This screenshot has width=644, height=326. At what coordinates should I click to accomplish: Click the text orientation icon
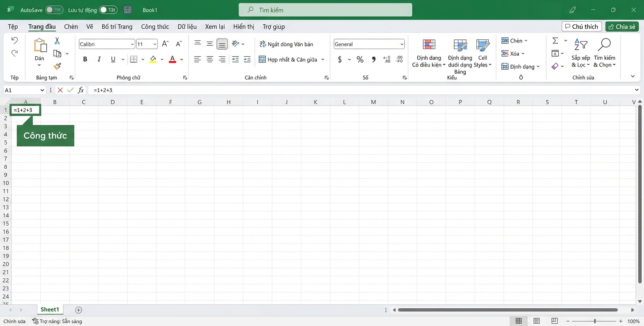(x=236, y=43)
